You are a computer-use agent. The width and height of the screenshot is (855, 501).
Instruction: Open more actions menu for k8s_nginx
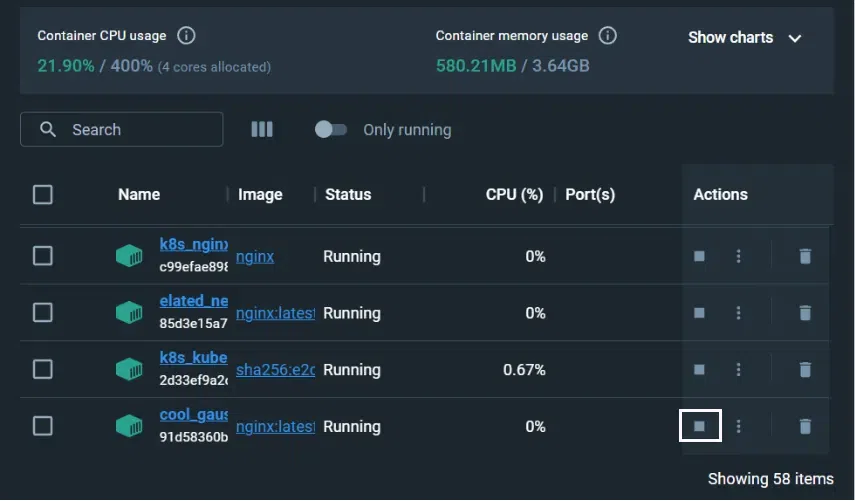pyautogui.click(x=739, y=256)
